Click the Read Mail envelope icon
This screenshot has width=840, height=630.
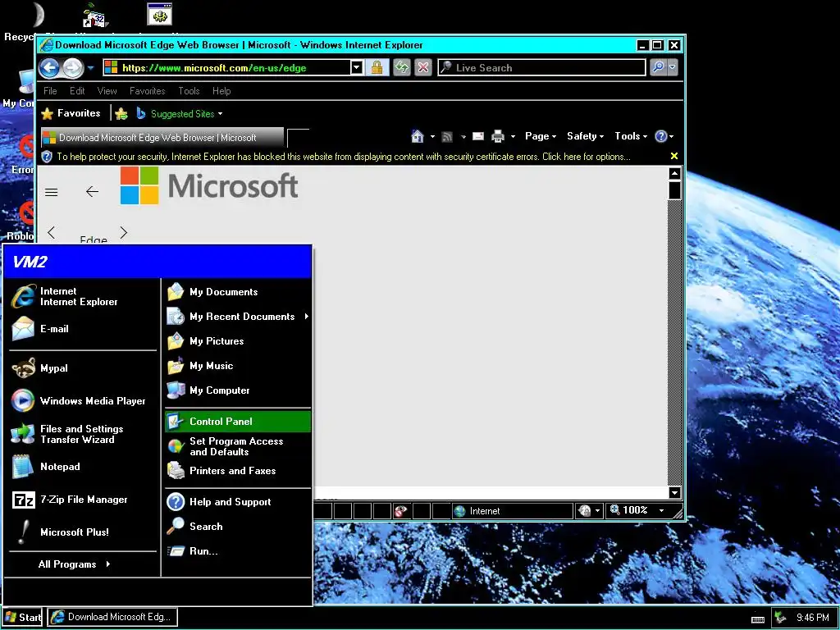point(478,136)
